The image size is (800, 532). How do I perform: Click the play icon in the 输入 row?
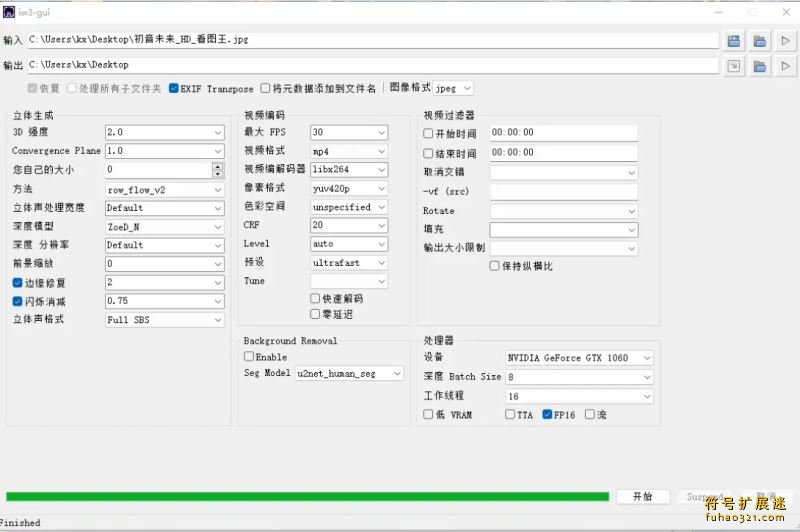coord(785,41)
